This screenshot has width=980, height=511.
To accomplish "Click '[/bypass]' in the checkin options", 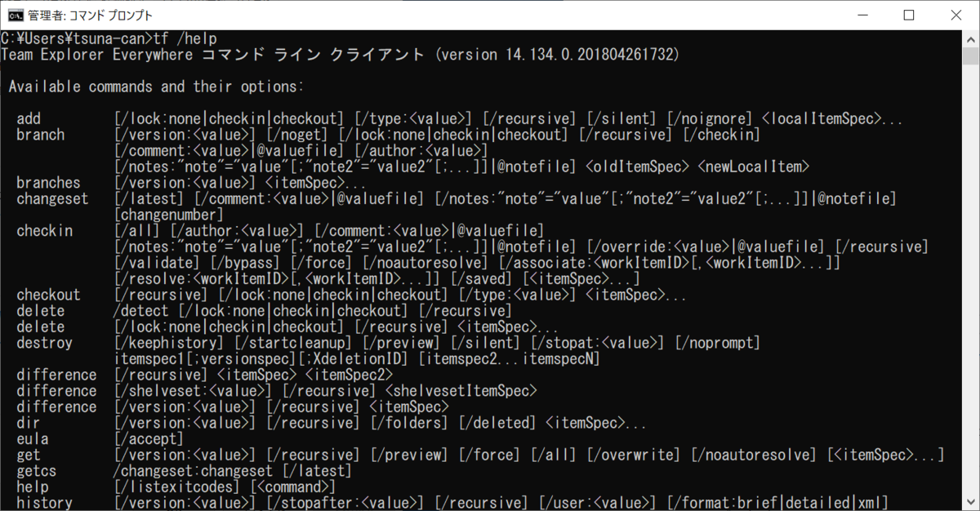I will coord(246,263).
